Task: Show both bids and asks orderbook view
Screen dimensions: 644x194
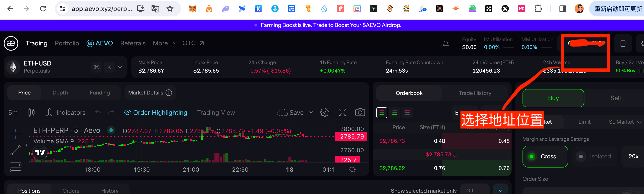Action: (x=382, y=113)
